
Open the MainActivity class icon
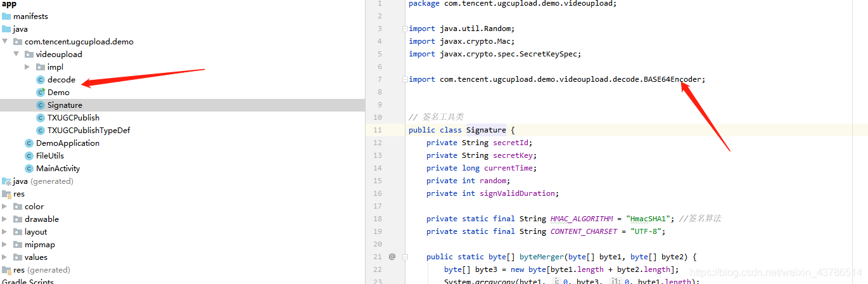coord(29,169)
